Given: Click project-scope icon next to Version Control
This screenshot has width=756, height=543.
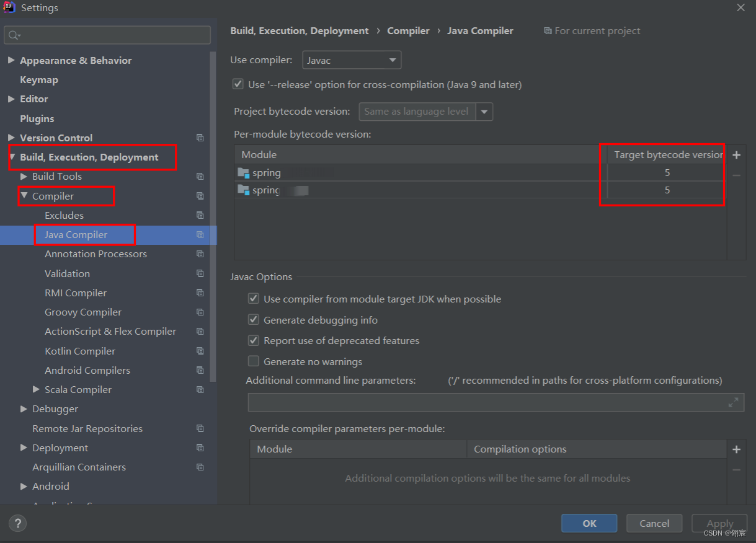Looking at the screenshot, I should [x=200, y=138].
